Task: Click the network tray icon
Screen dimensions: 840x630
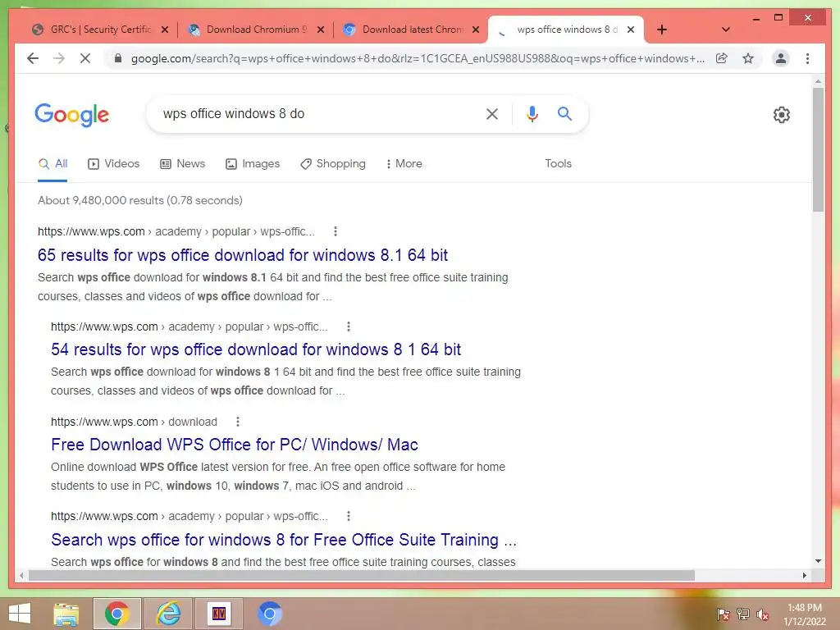Action: (x=743, y=614)
